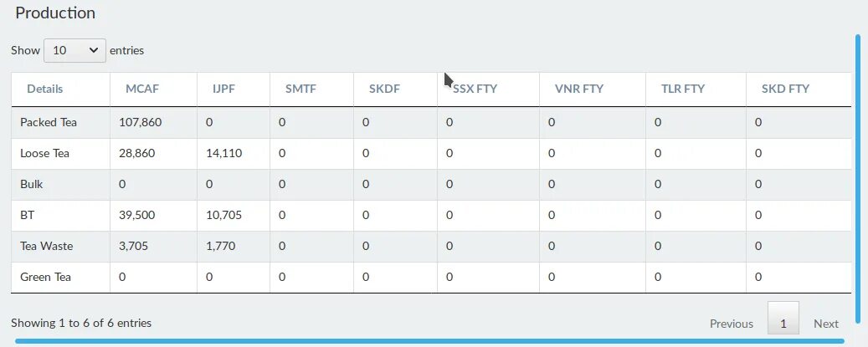Select the Loose Tea row label

click(45, 154)
